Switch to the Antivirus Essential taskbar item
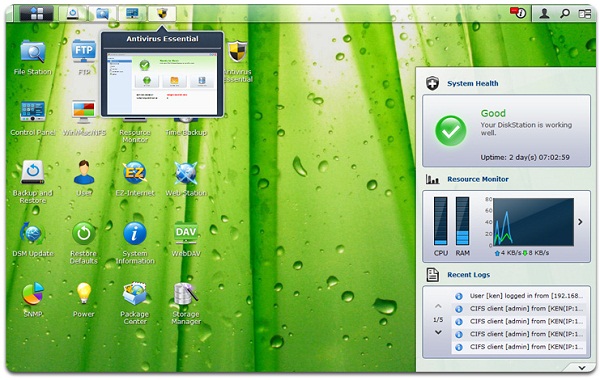Screen dimensions: 600x380 [x=162, y=14]
